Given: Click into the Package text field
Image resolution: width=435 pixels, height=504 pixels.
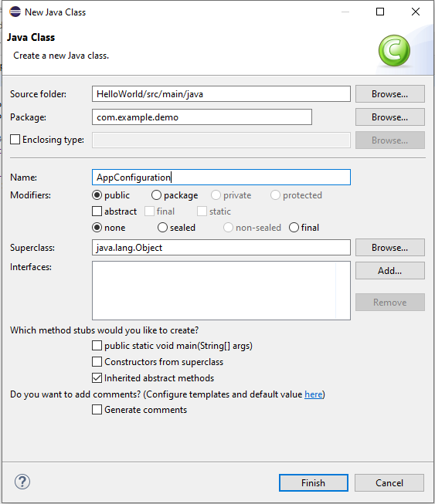Looking at the screenshot, I should (202, 117).
